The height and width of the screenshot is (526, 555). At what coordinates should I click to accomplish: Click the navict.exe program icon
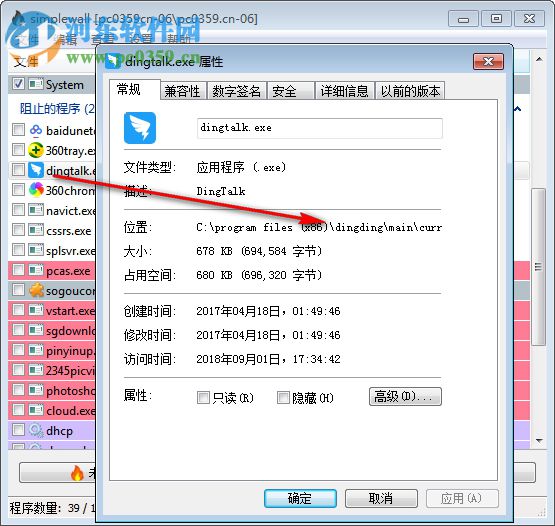36,210
